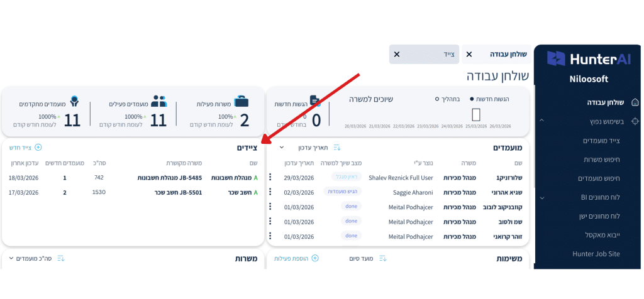Collapse the בשימוש נפוץ sidebar section

pyautogui.click(x=542, y=121)
